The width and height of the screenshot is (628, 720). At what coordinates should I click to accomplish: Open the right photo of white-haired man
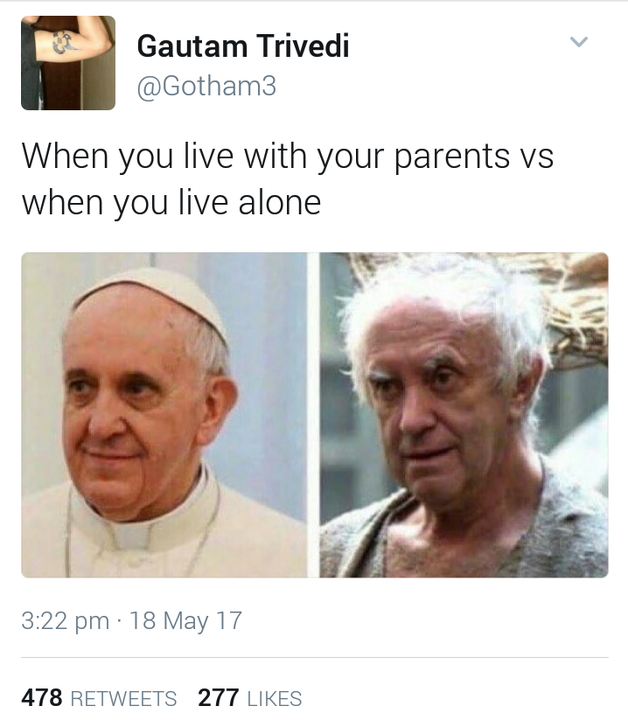click(464, 415)
